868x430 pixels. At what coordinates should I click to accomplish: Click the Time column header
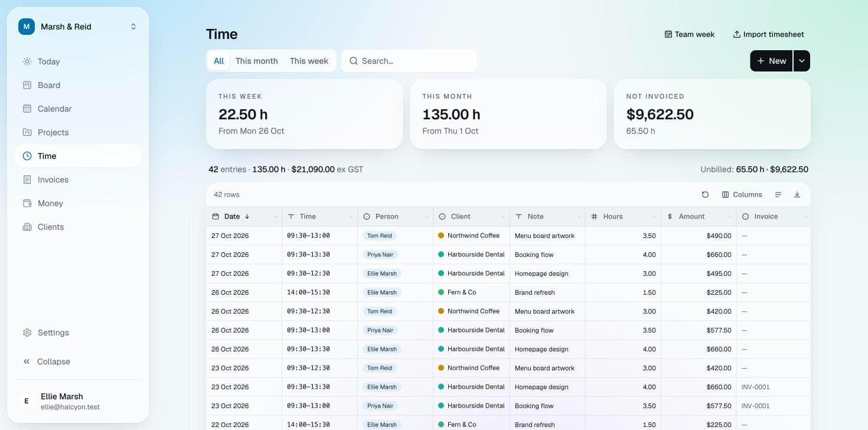(319, 217)
